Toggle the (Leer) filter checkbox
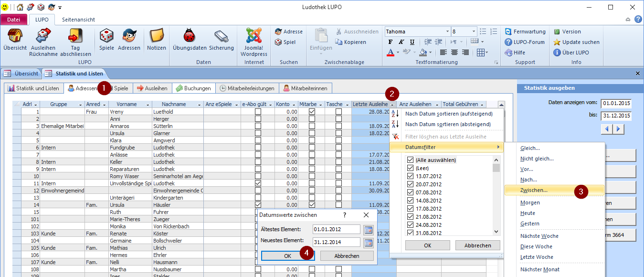644x277 pixels. [x=410, y=168]
